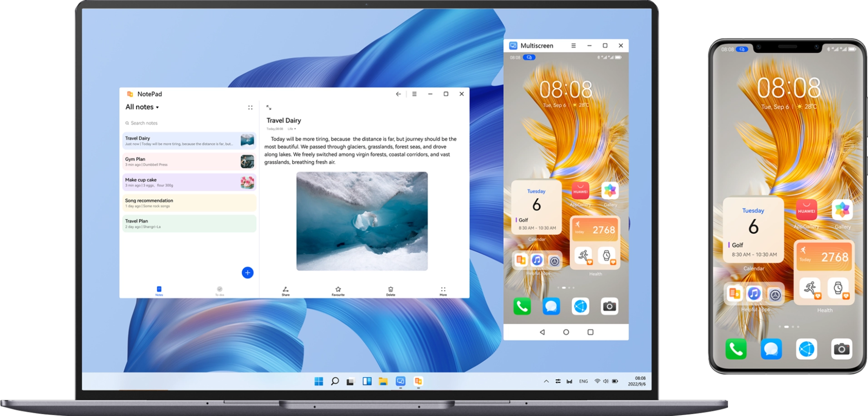
Task: Open Camera app in Multiscreen window
Action: pos(609,307)
